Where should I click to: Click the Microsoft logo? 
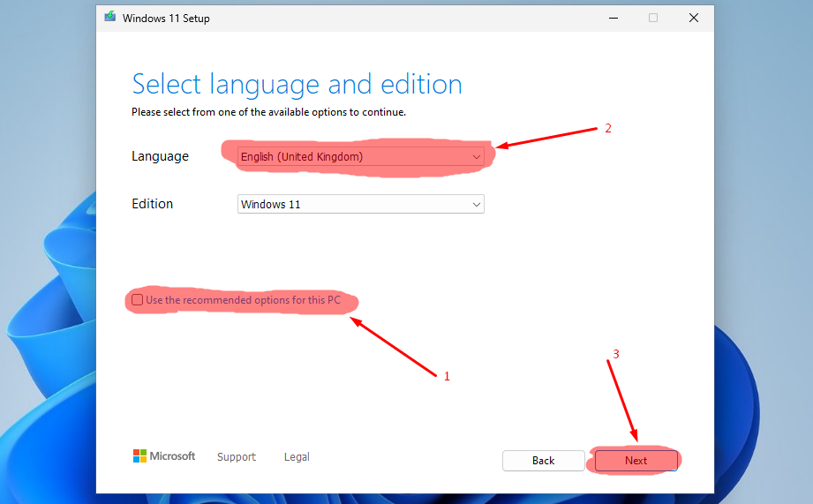[164, 456]
